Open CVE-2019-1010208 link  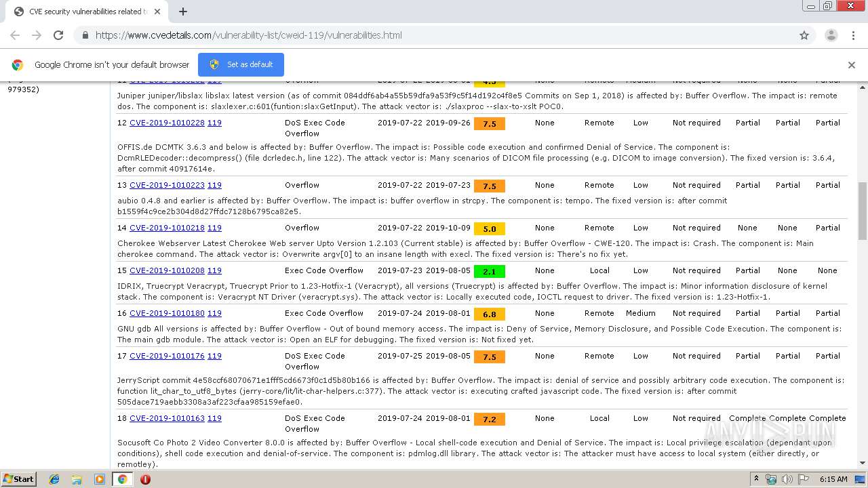point(167,270)
